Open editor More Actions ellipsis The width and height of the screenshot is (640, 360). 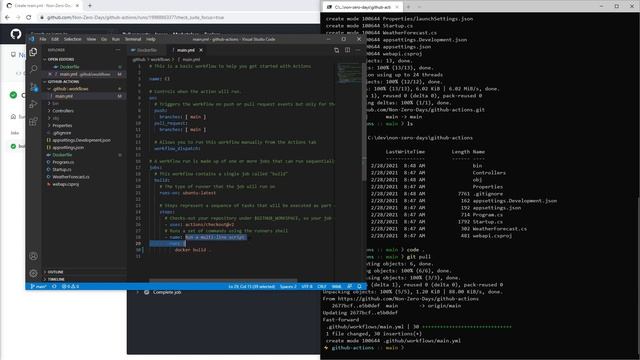358,50
